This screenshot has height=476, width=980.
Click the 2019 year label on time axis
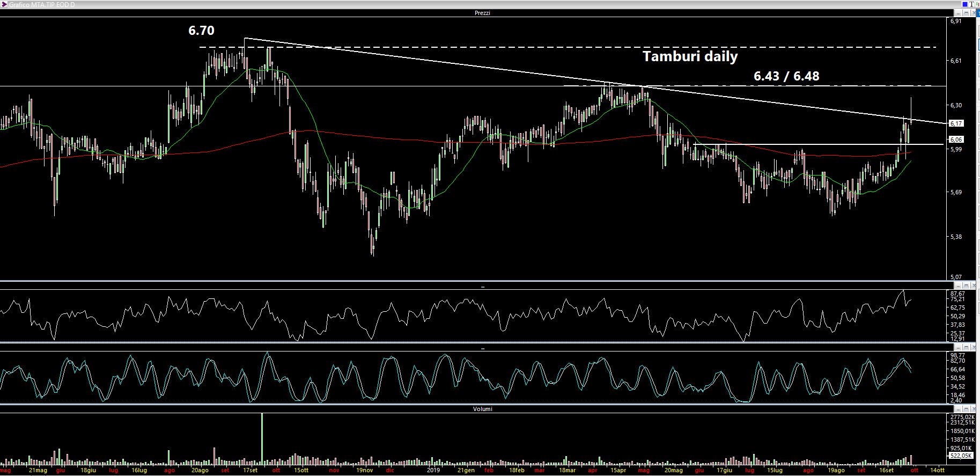pyautogui.click(x=433, y=471)
